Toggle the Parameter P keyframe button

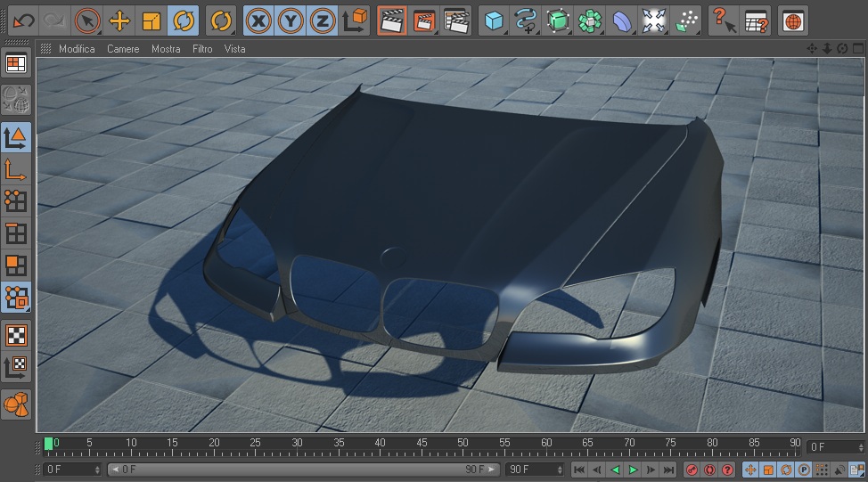tap(804, 470)
